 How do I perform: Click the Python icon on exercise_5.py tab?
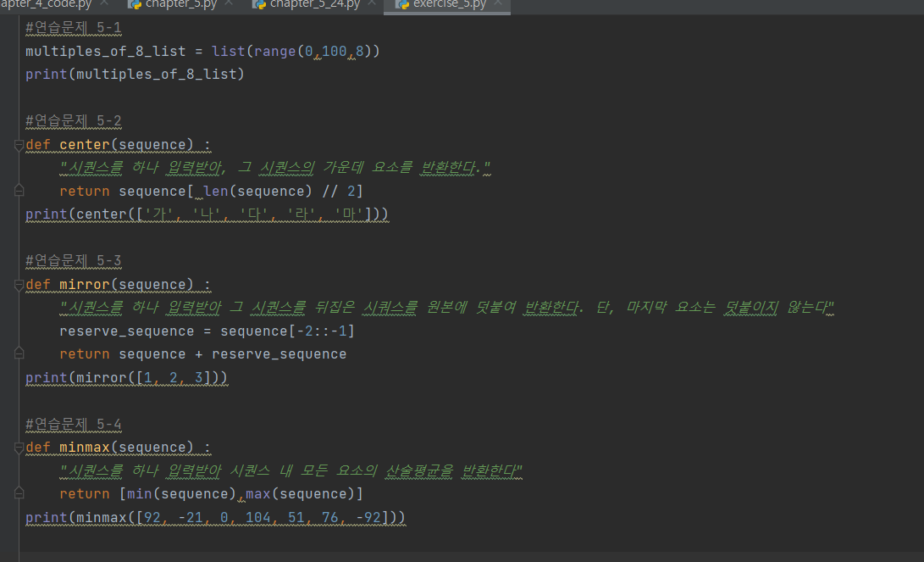(x=402, y=5)
